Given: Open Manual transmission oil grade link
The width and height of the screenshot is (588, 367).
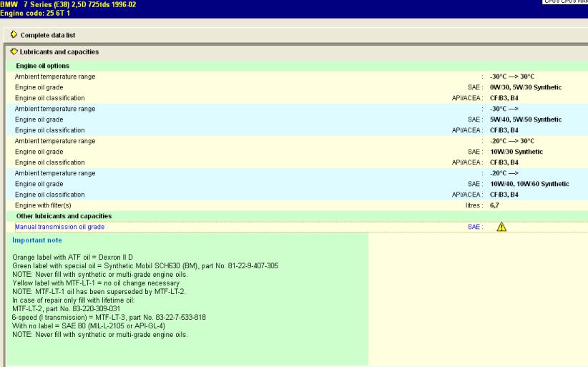Looking at the screenshot, I should pos(59,227).
